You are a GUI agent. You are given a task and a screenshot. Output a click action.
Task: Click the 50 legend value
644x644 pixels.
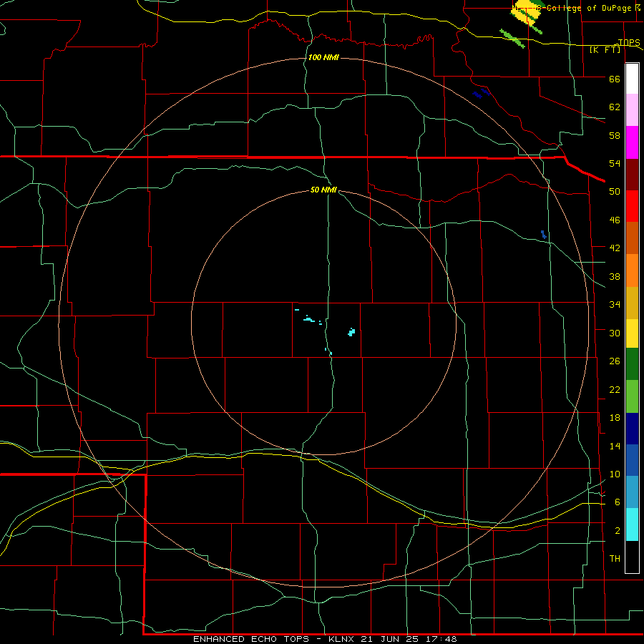pos(615,192)
